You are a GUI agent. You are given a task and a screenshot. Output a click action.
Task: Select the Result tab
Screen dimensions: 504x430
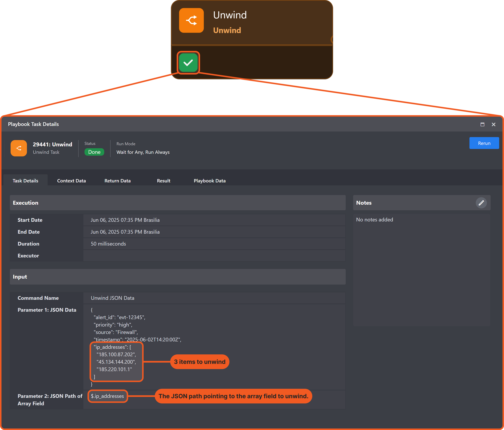pos(163,181)
